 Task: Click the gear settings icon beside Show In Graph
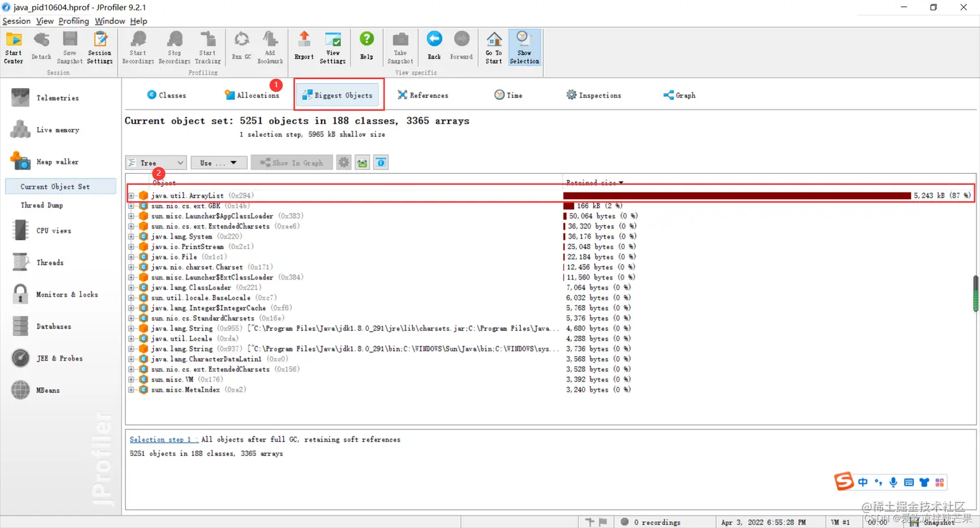click(x=344, y=163)
